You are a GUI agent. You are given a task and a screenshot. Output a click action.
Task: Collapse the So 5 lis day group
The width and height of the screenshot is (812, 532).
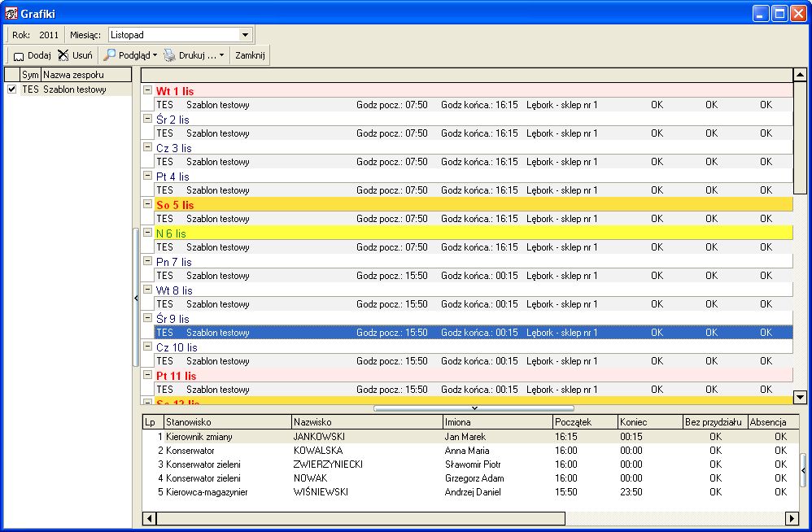(147, 204)
